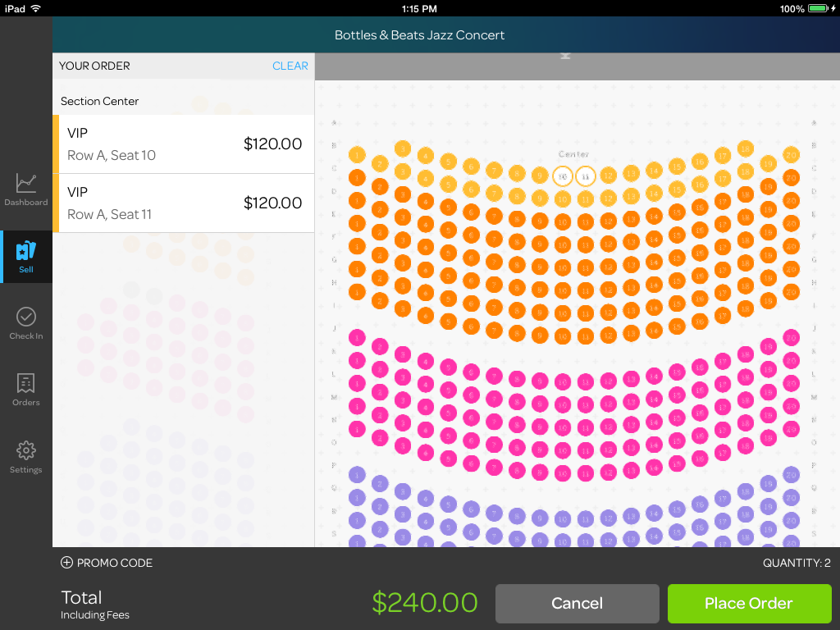The height and width of the screenshot is (630, 840).
Task: Tap the Wi-Fi icon in the status bar
Action: [x=34, y=9]
